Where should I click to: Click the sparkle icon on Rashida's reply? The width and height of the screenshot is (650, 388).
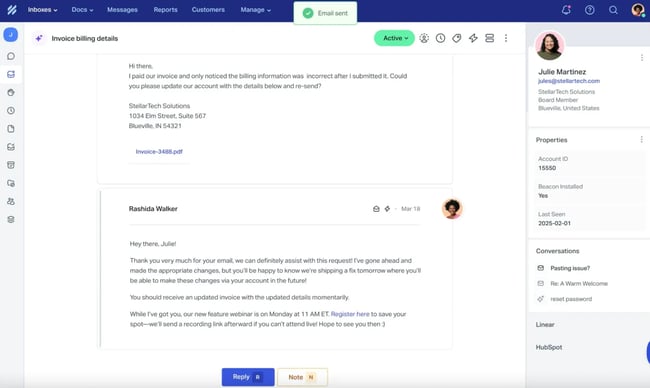[x=387, y=209]
